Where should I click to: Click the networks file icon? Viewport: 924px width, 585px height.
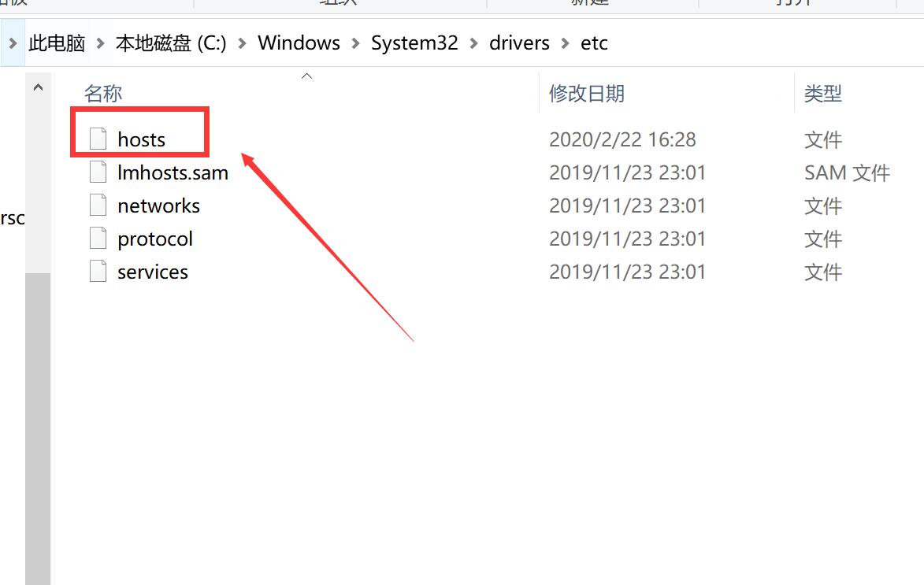tap(98, 205)
